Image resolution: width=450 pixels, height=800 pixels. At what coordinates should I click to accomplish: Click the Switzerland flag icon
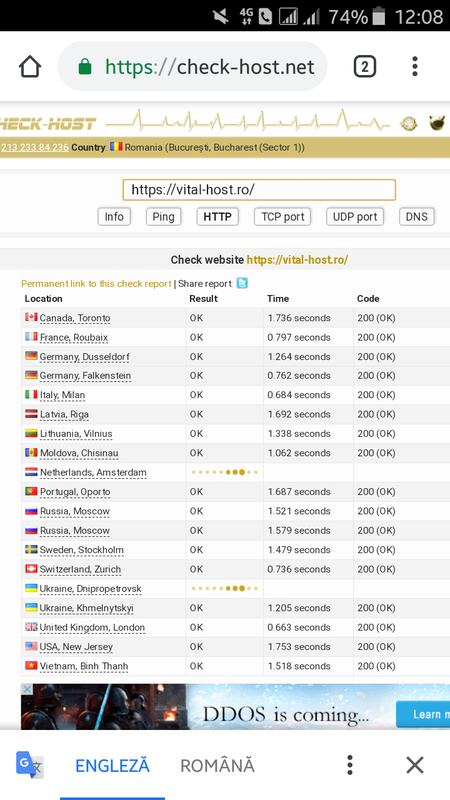point(31,569)
